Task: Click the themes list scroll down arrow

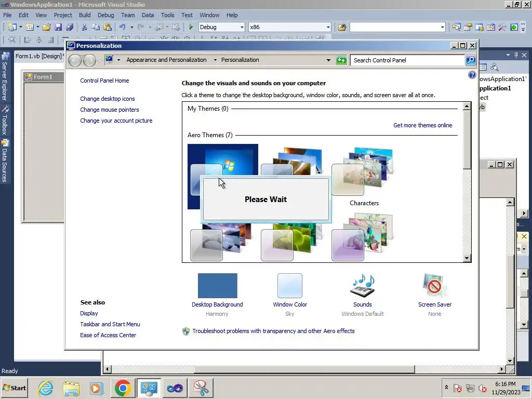Action: 467,258
